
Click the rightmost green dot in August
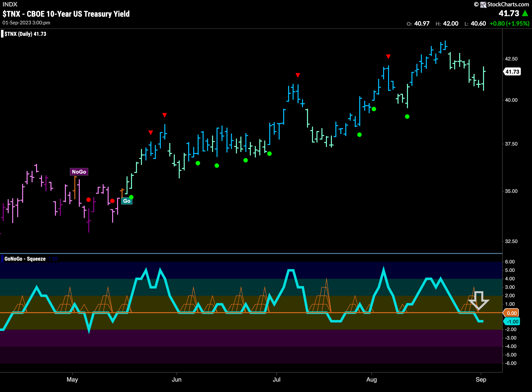point(407,116)
